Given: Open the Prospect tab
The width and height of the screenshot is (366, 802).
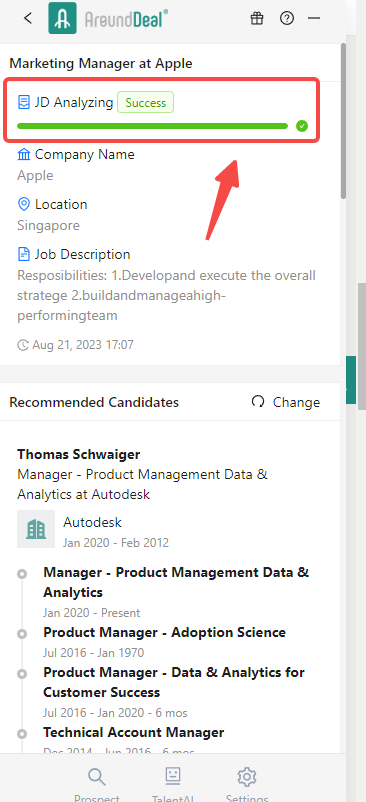Looking at the screenshot, I should pyautogui.click(x=97, y=785).
